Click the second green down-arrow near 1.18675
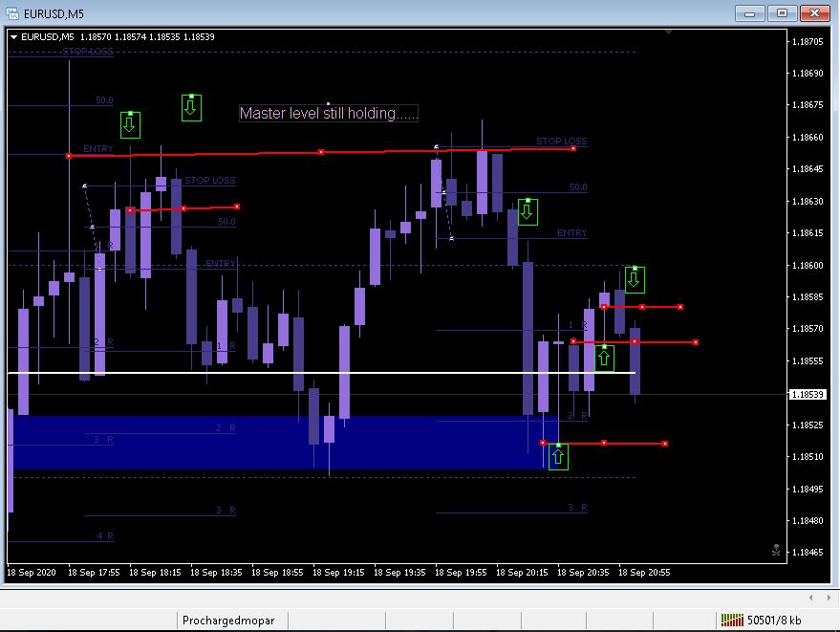This screenshot has width=840, height=632. [191, 108]
